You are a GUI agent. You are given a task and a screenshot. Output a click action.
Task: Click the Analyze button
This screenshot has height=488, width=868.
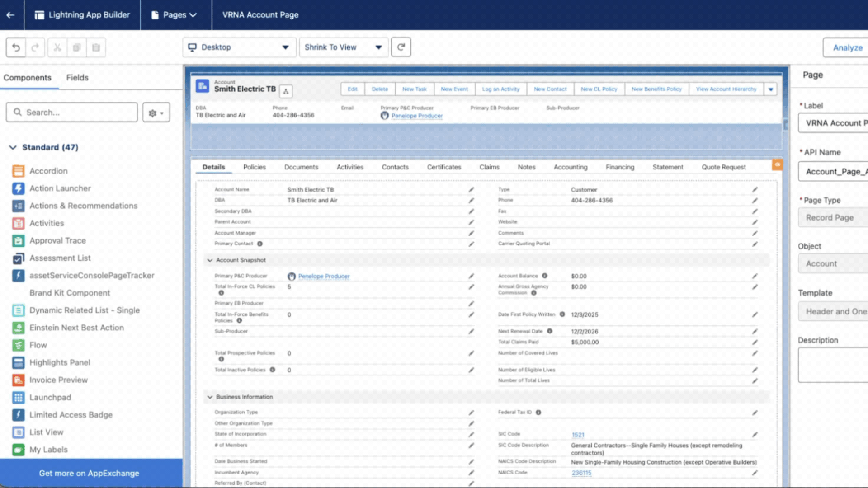(845, 47)
